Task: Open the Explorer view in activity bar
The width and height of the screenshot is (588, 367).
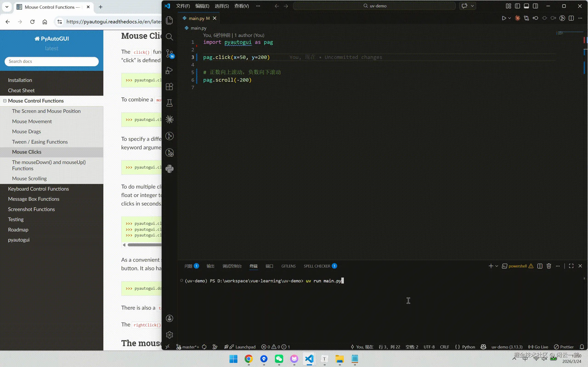Action: click(169, 20)
